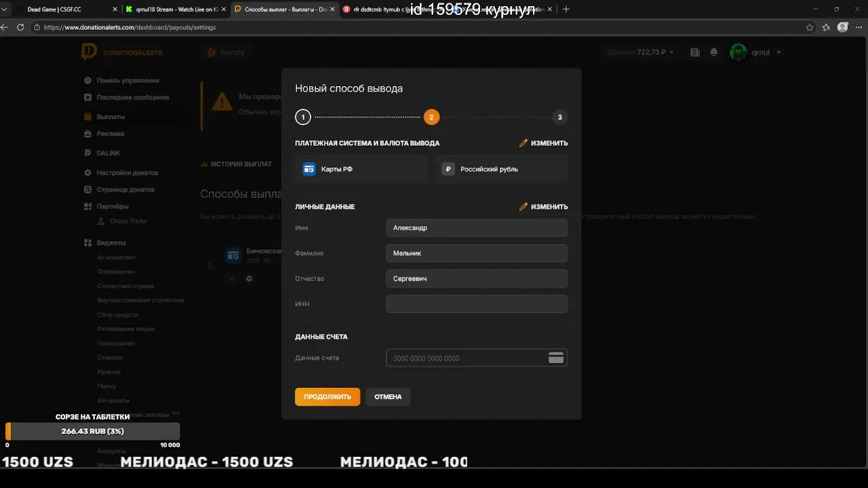This screenshot has width=868, height=488.
Task: Close the qrnul18 Stream tab
Action: click(x=223, y=9)
